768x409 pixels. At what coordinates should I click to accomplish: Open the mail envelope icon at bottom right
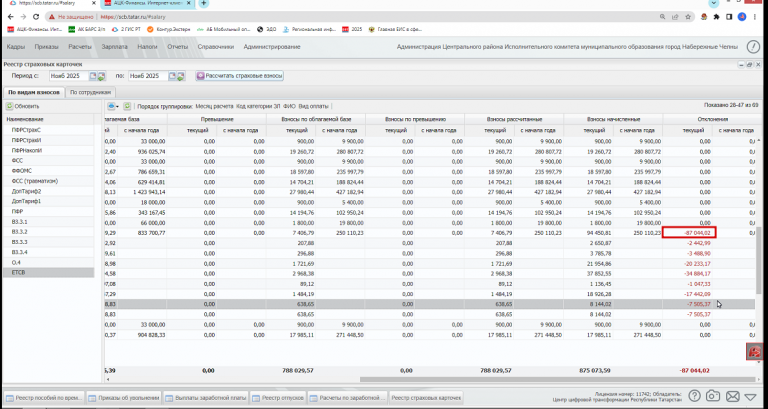731,398
